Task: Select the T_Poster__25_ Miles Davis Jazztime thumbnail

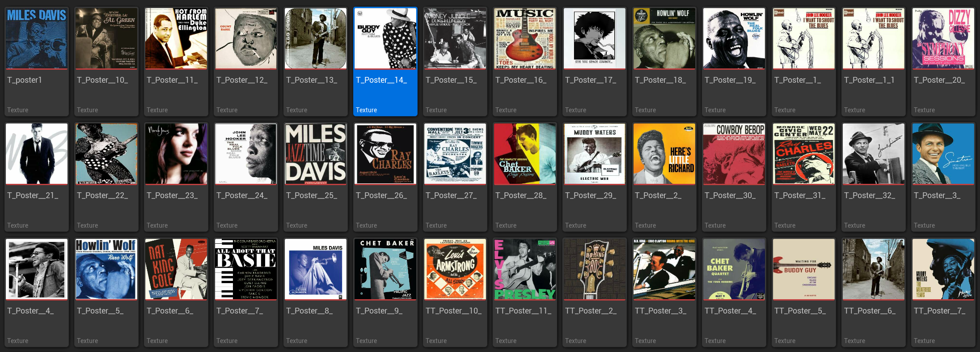Action: (316, 154)
